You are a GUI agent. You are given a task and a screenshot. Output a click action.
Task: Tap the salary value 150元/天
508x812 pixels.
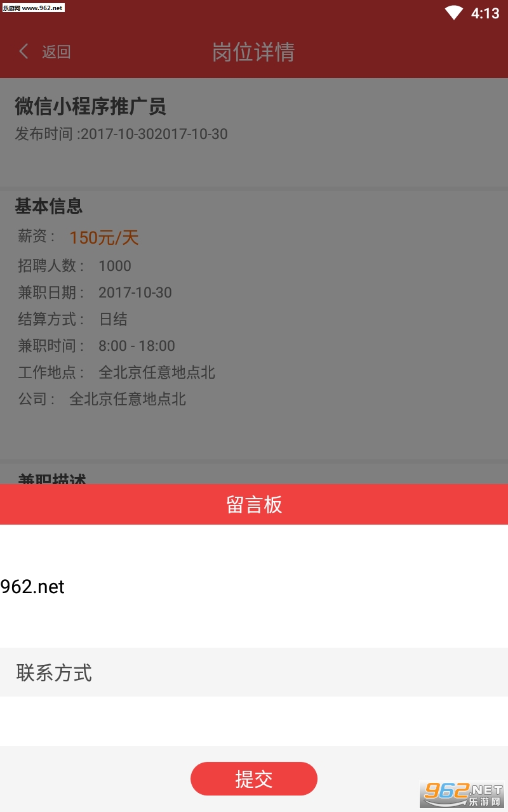coord(104,238)
